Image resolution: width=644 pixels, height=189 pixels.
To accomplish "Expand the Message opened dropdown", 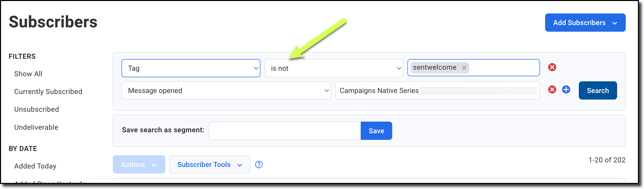I will click(226, 90).
